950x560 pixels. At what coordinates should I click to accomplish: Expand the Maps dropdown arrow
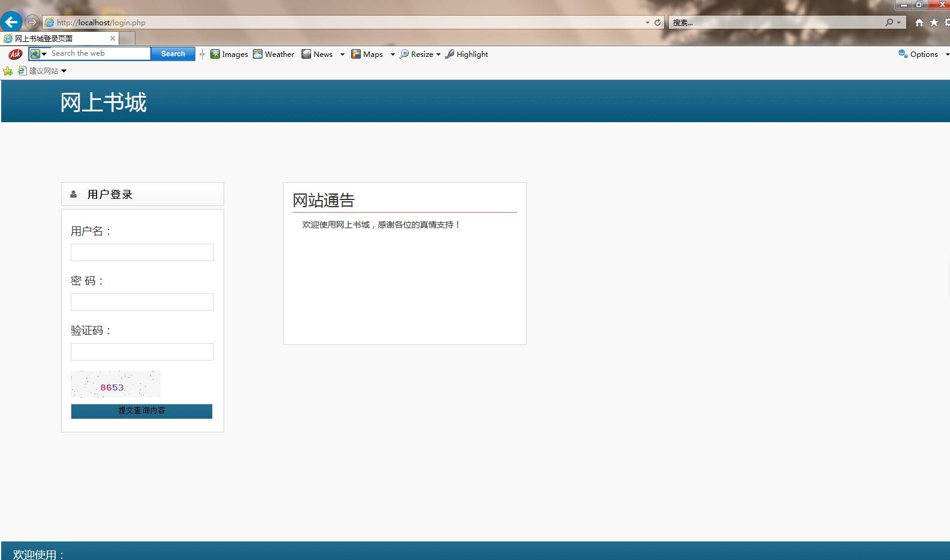(x=393, y=55)
